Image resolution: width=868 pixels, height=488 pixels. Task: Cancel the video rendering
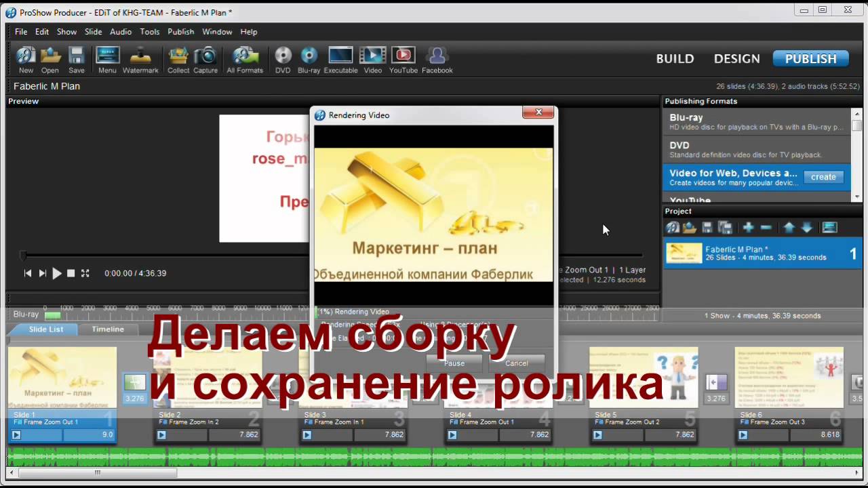(516, 363)
